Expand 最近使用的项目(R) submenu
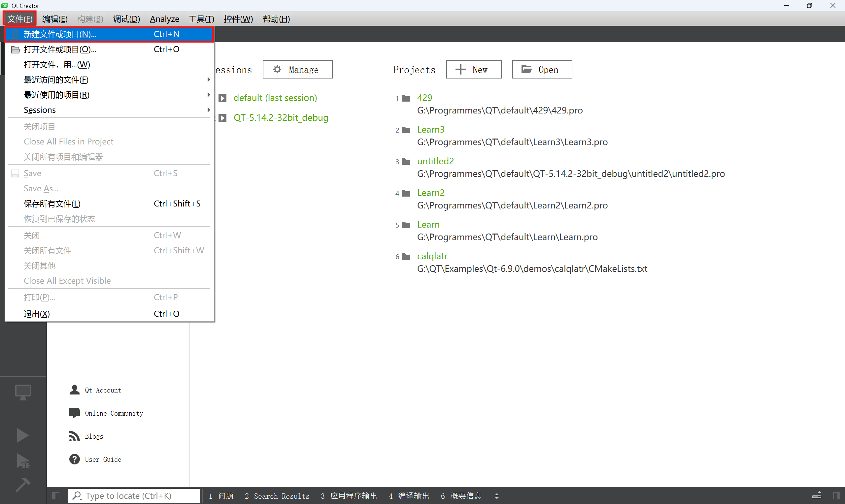 (109, 95)
